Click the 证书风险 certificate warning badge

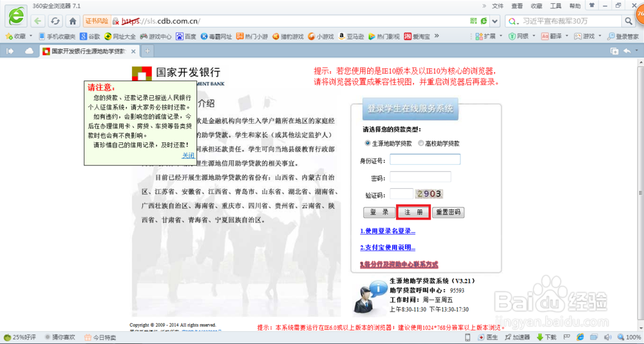pos(97,21)
